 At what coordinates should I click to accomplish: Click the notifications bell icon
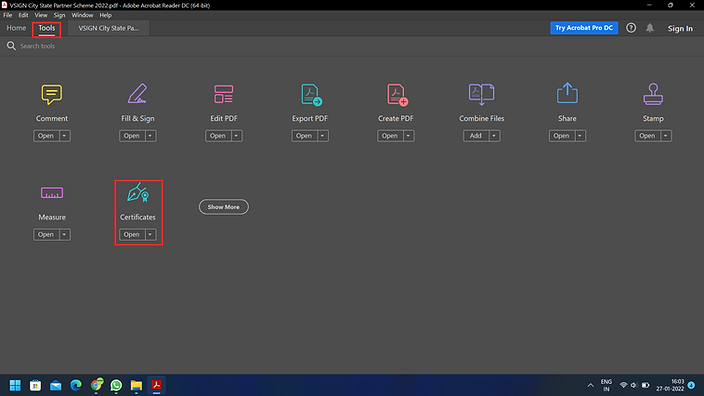tap(650, 28)
